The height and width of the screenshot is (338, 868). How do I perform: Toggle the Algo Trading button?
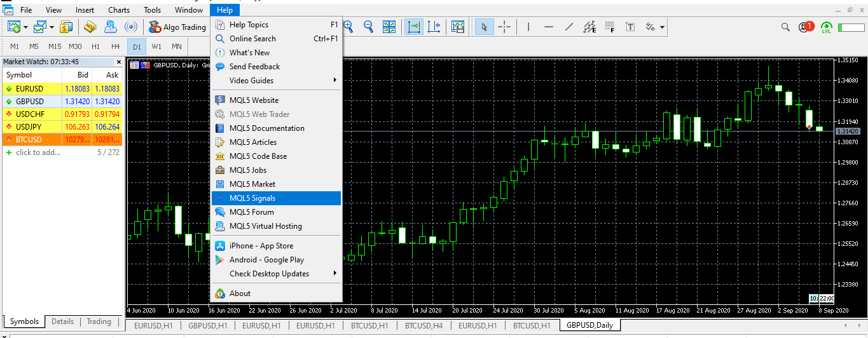click(x=177, y=27)
